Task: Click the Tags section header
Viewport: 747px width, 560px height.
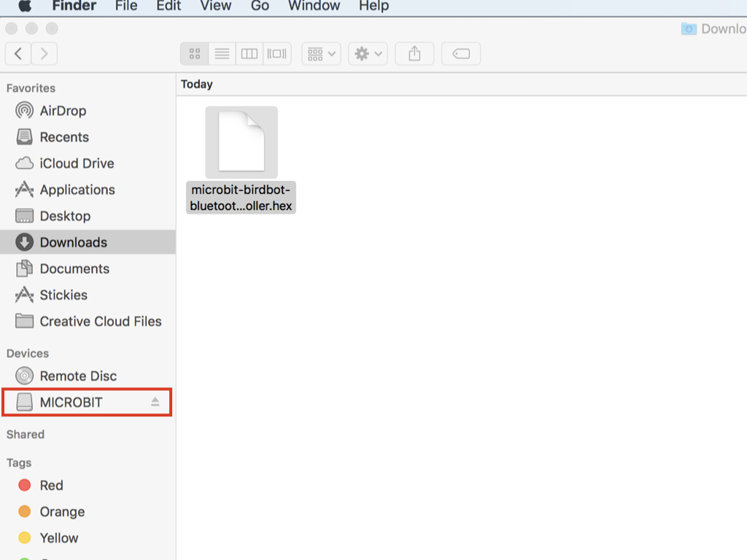Action: pos(19,463)
